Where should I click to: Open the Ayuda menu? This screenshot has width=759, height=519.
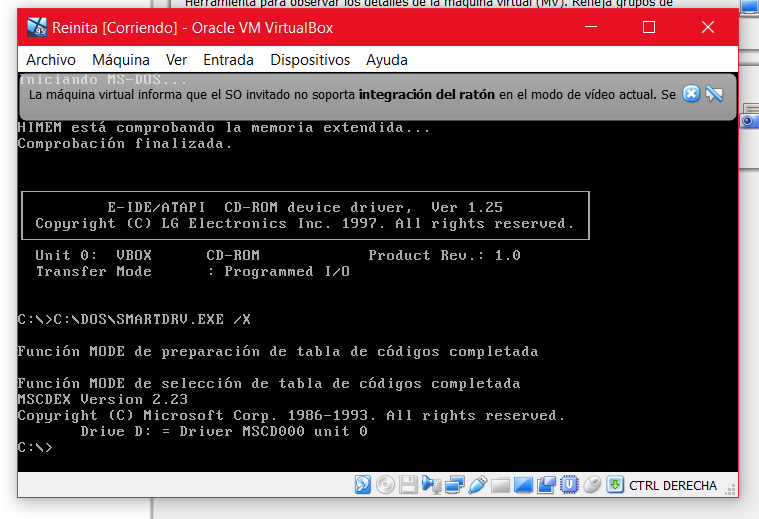click(x=387, y=60)
